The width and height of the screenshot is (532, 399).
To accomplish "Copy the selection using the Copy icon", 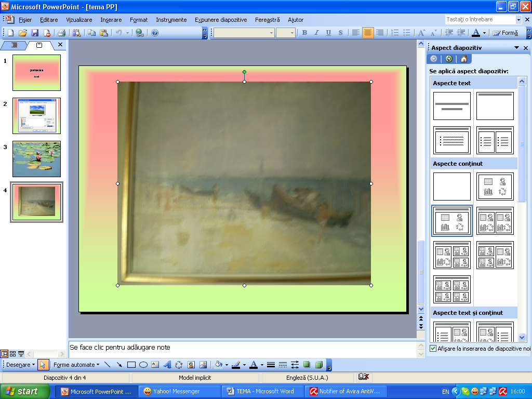I will tap(91, 33).
